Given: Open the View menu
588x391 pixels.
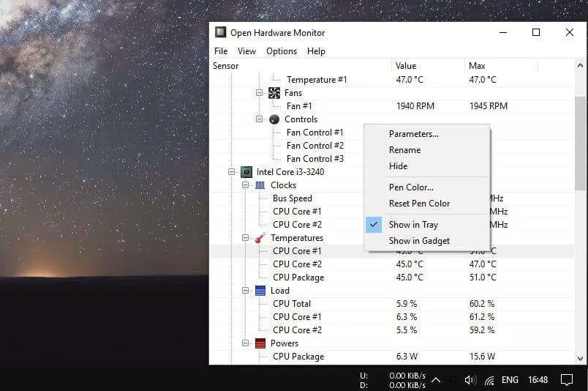Looking at the screenshot, I should pyautogui.click(x=246, y=51).
